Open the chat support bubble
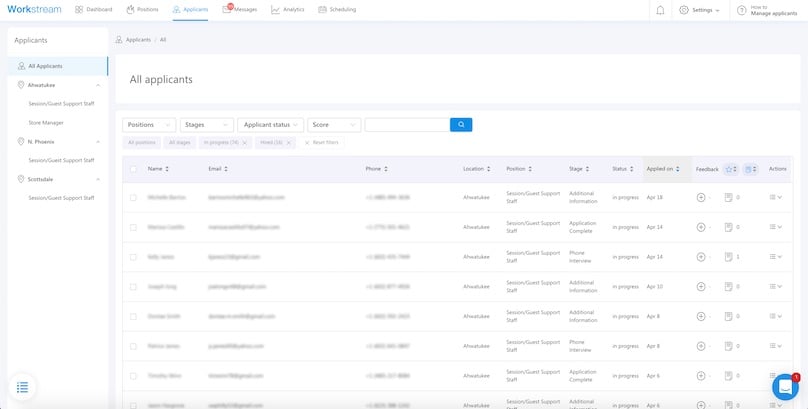Viewport: 808px width, 409px height. point(785,388)
